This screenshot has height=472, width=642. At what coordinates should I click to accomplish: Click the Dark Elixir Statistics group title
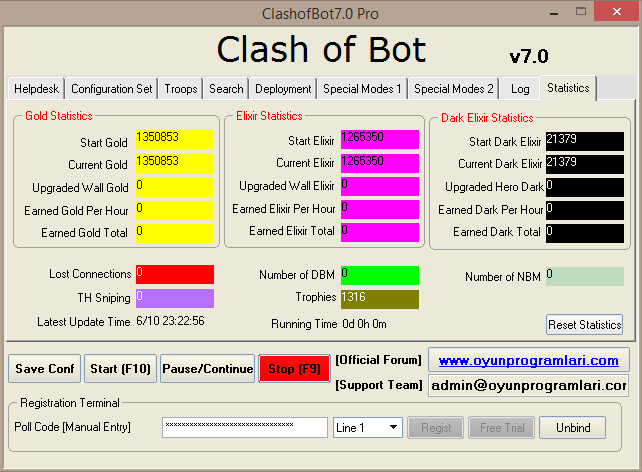point(487,118)
